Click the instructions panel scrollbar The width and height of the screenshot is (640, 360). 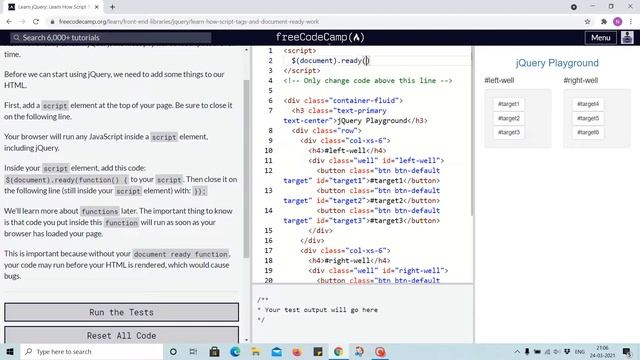246,168
